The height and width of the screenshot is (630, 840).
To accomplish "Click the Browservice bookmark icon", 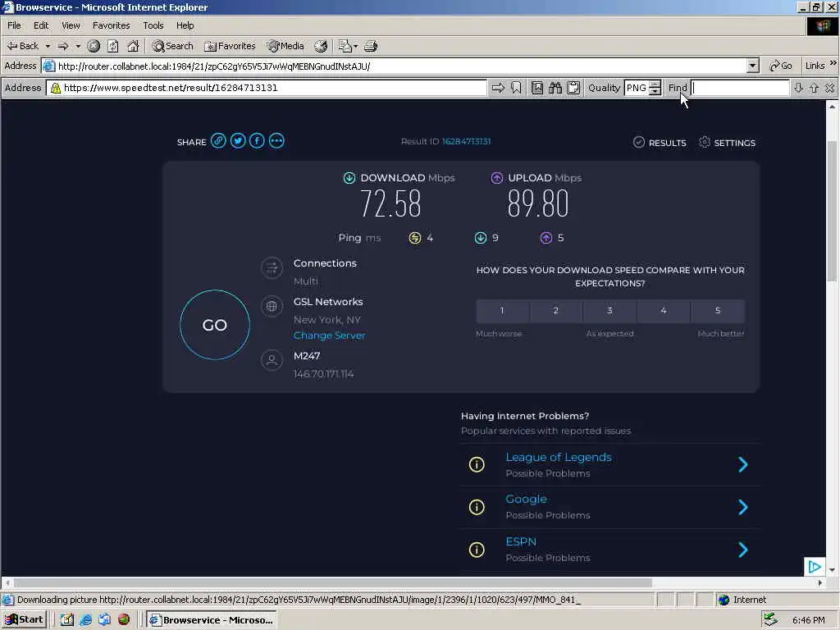I will coord(516,88).
